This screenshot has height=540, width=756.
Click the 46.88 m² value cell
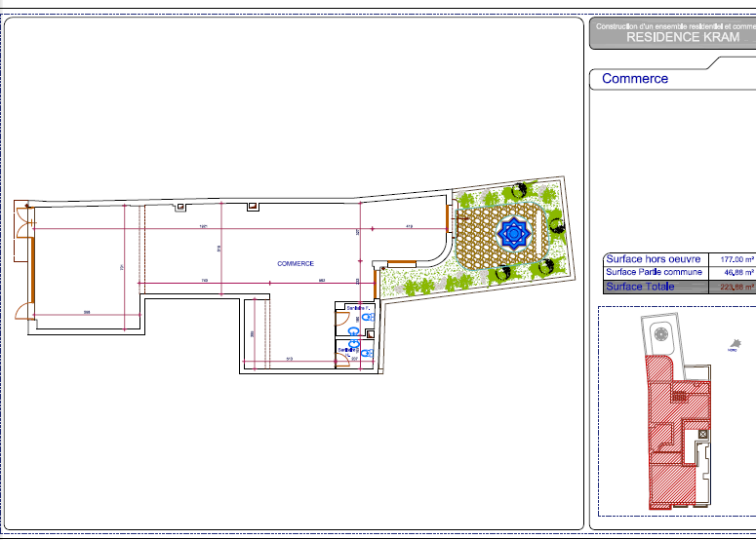pyautogui.click(x=737, y=273)
